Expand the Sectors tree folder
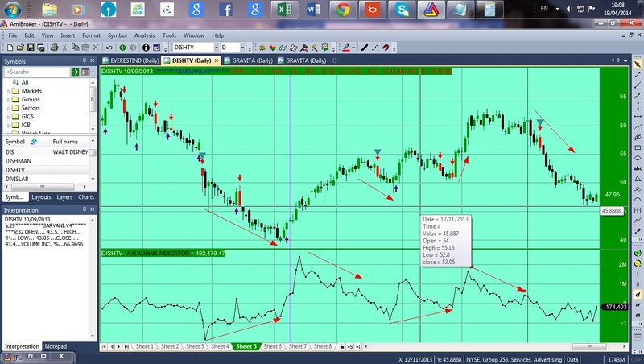The width and height of the screenshot is (644, 364). click(9, 109)
